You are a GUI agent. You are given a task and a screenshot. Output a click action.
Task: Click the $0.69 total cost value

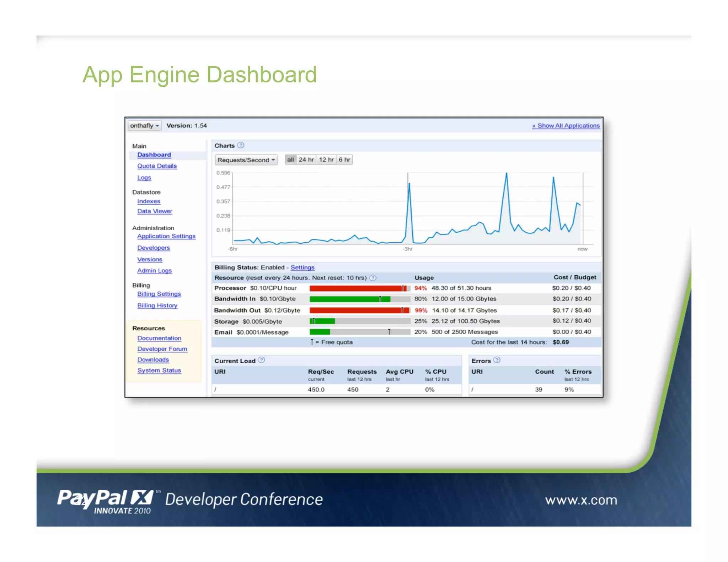point(561,342)
